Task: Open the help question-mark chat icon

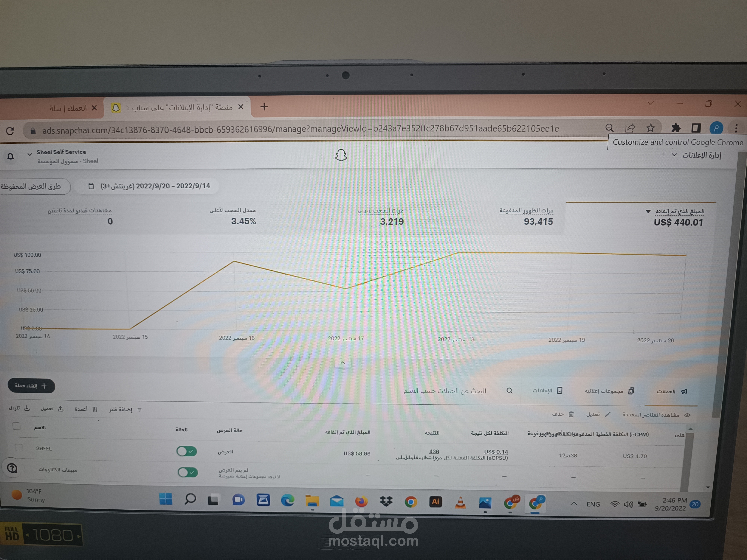Action: point(12,468)
